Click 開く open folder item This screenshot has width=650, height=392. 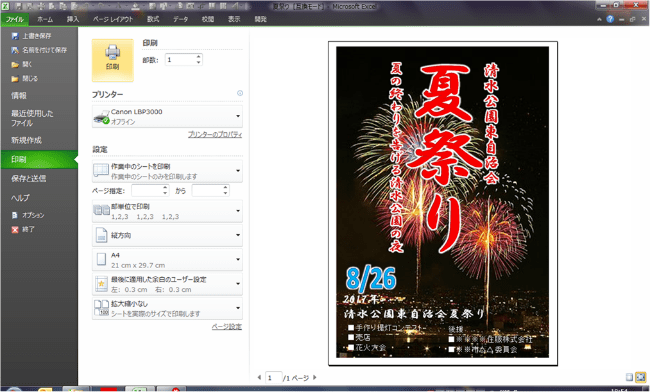pyautogui.click(x=22, y=64)
